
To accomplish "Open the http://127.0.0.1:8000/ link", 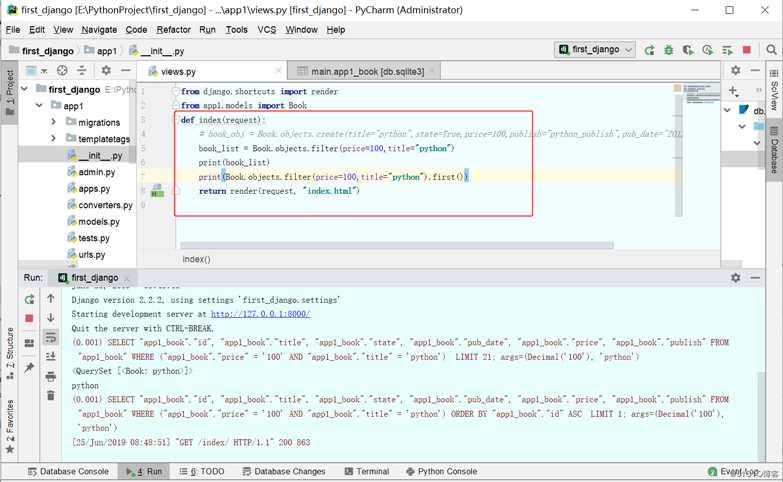I will coord(261,314).
